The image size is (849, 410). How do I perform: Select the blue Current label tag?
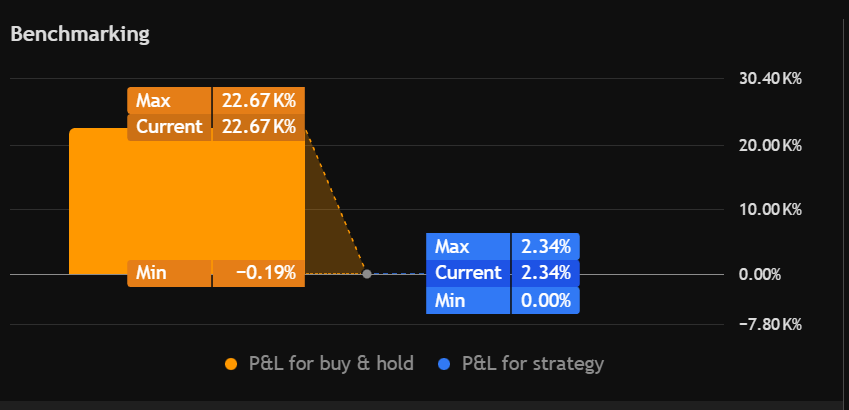[x=467, y=273]
